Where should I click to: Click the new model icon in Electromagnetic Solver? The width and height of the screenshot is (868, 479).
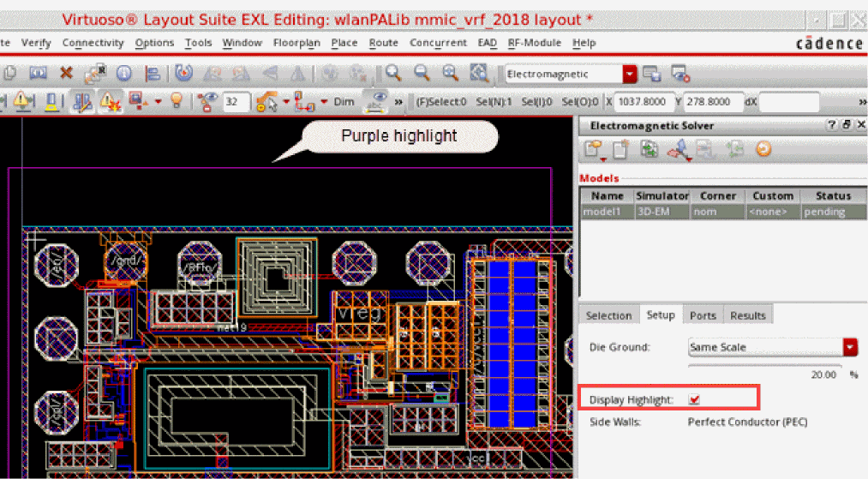coord(594,149)
